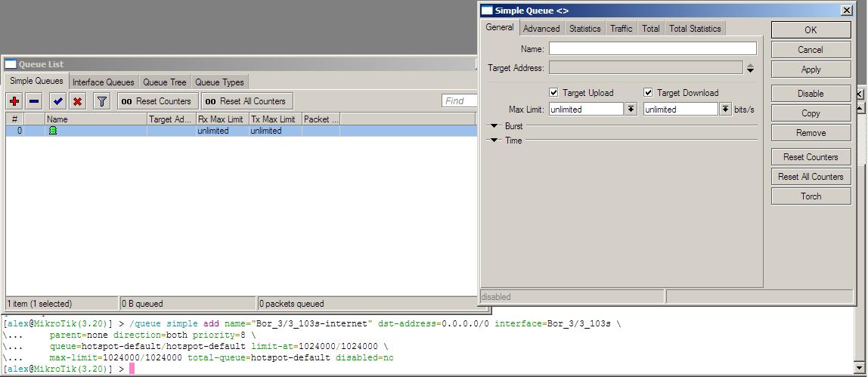Image resolution: width=868 pixels, height=377 pixels.
Task: Click the Torch button
Action: 811,196
